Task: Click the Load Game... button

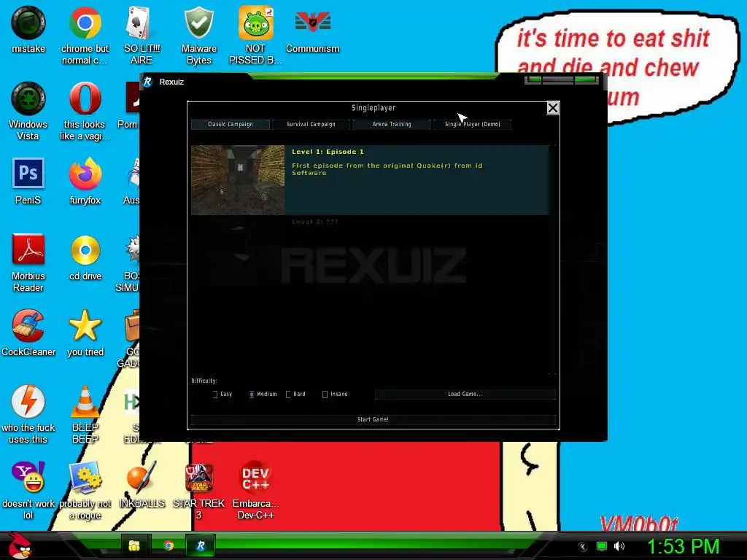Action: tap(465, 394)
